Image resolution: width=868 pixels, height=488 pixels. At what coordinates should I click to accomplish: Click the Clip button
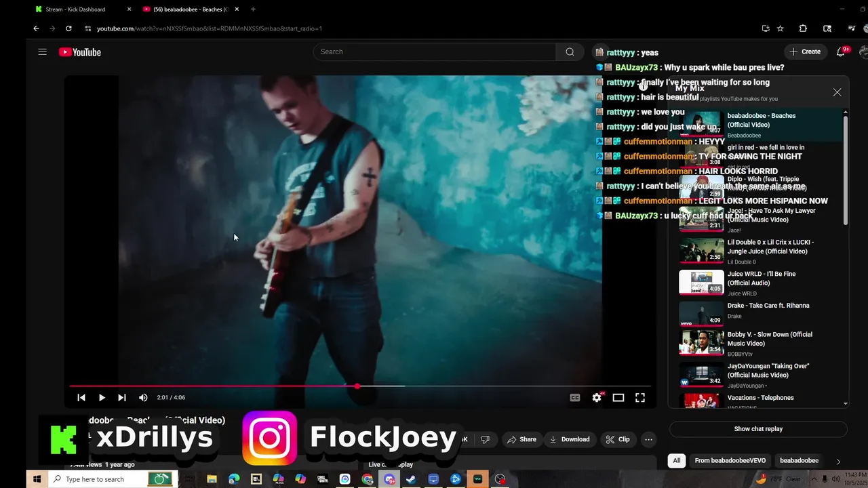(x=618, y=439)
